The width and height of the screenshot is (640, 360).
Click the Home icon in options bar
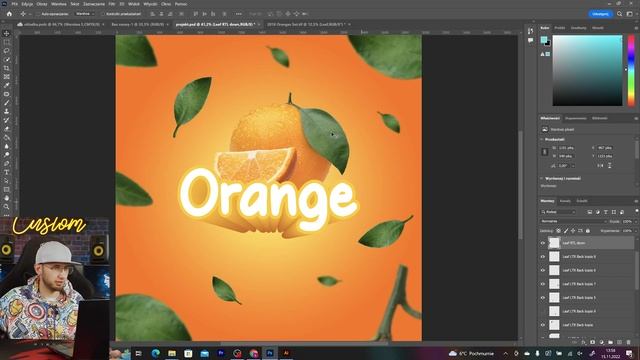9,14
